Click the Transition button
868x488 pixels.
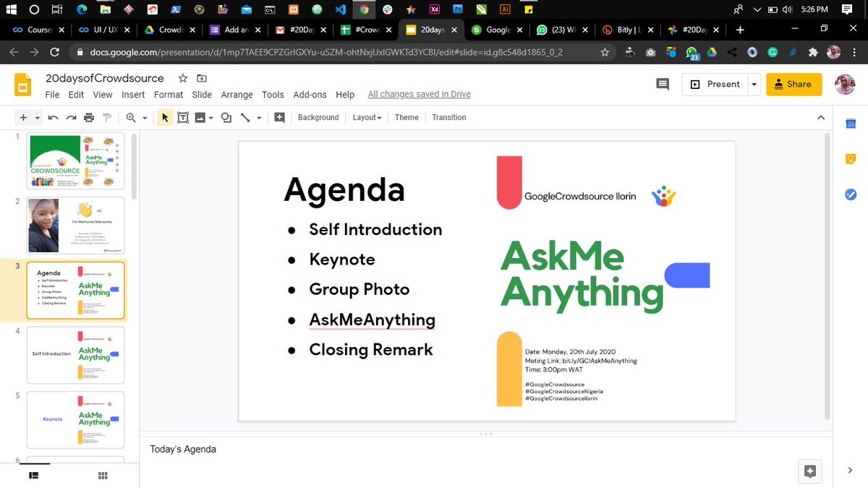coord(449,117)
